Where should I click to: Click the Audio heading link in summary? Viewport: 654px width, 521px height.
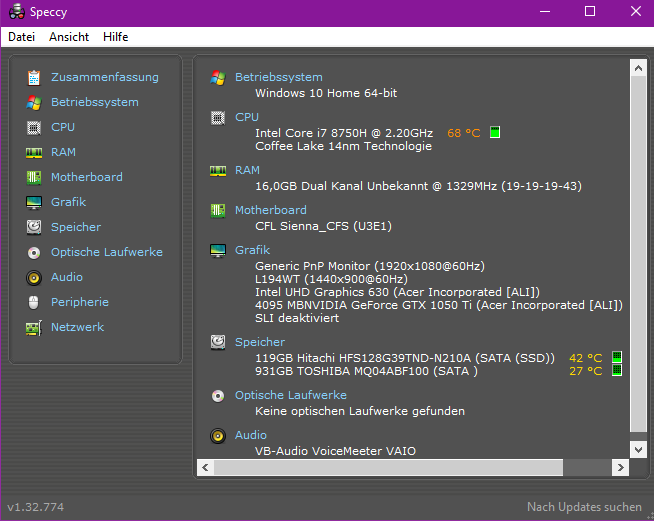[x=251, y=435]
